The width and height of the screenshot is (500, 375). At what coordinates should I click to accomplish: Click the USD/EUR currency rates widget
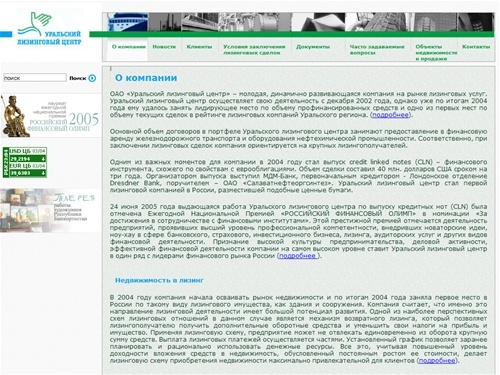click(25, 162)
